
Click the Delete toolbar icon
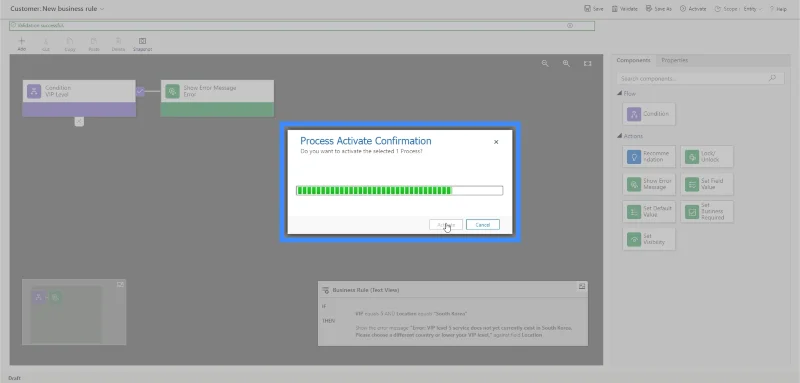[118, 44]
